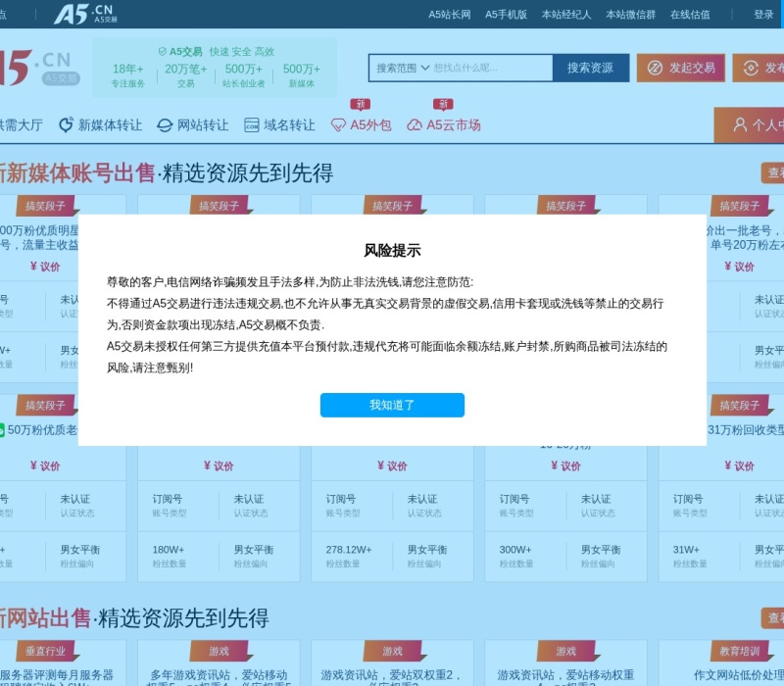Open the 作文网站低价处理 listing
Screen dimensions: 784x686
click(x=739, y=675)
